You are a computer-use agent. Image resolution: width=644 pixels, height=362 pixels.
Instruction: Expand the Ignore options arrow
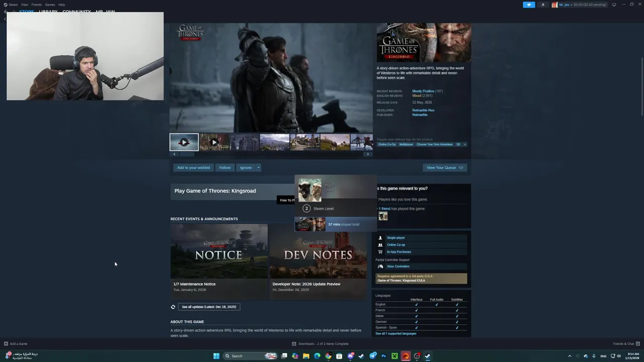point(259,167)
